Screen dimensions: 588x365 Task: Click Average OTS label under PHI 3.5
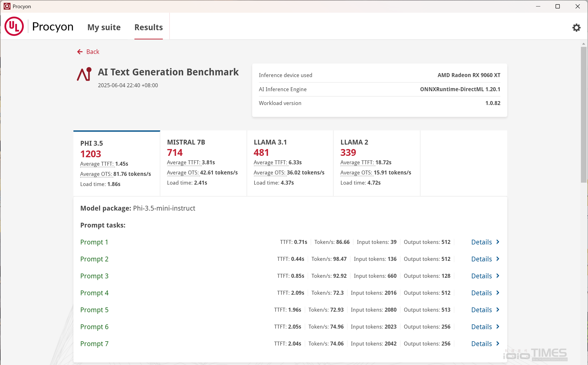[96, 174]
